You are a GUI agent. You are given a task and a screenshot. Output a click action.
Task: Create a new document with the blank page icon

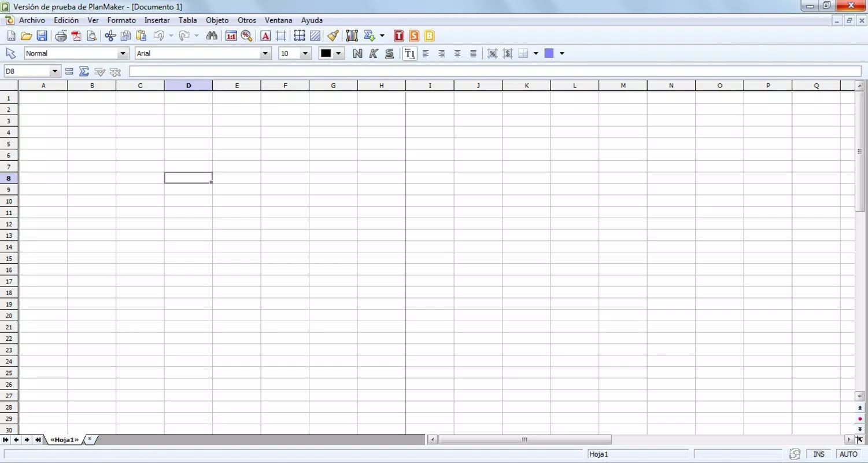[11, 36]
